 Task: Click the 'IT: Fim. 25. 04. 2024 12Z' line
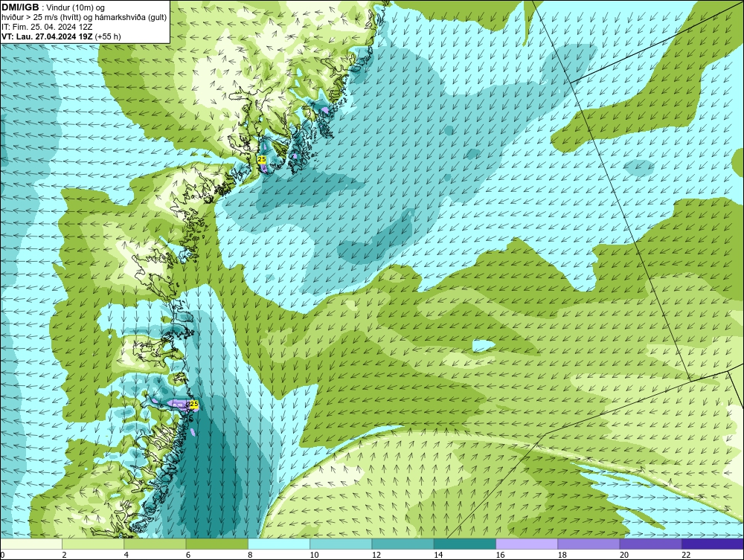(47, 27)
